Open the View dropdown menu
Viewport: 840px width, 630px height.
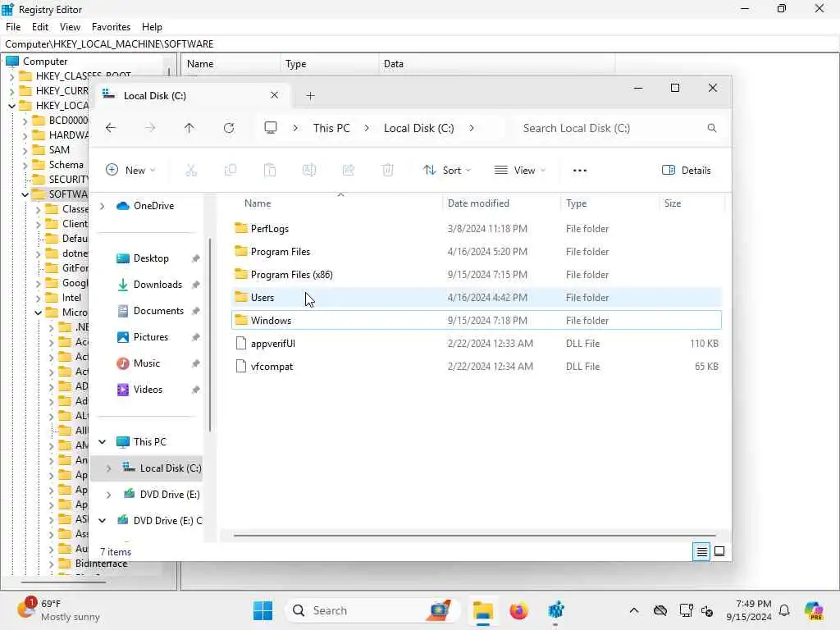pyautogui.click(x=519, y=171)
